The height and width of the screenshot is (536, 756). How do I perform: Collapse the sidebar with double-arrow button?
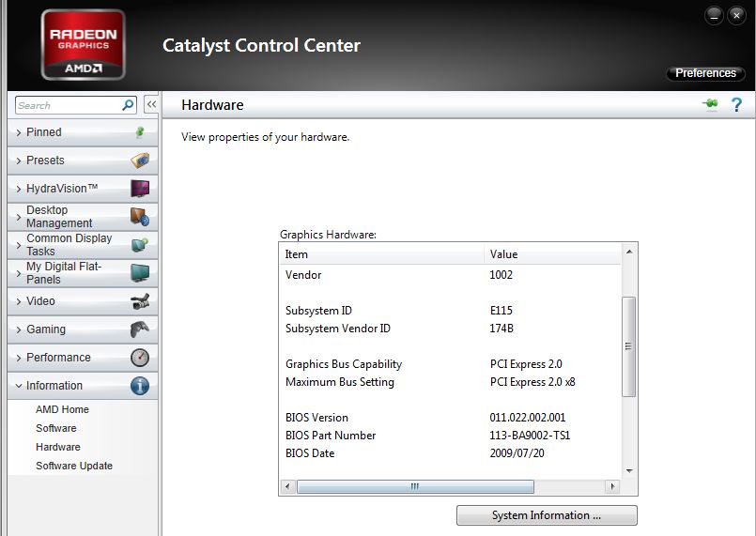(151, 104)
